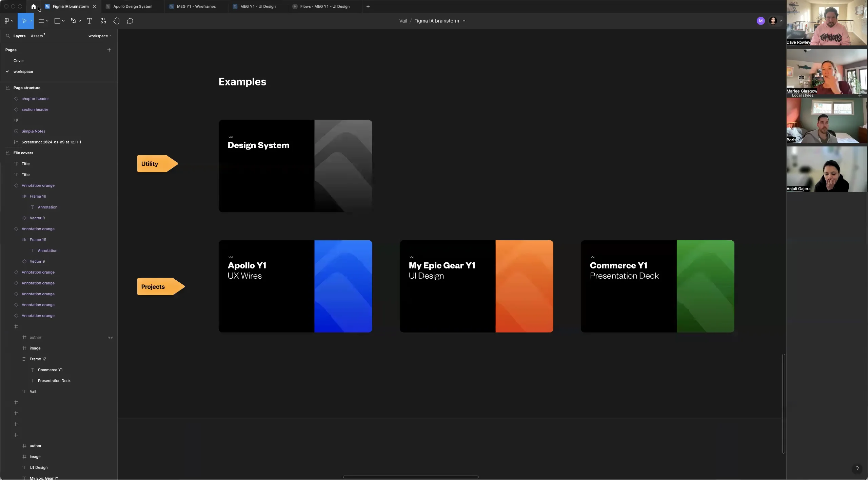The height and width of the screenshot is (480, 868).
Task: Click Dave Rowley's video thumbnail
Action: click(827, 22)
